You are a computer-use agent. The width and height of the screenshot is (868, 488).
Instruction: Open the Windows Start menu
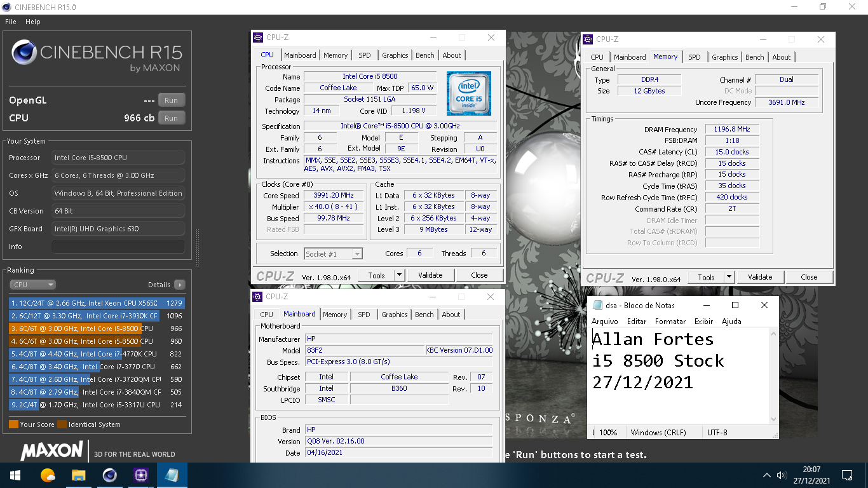(x=15, y=475)
